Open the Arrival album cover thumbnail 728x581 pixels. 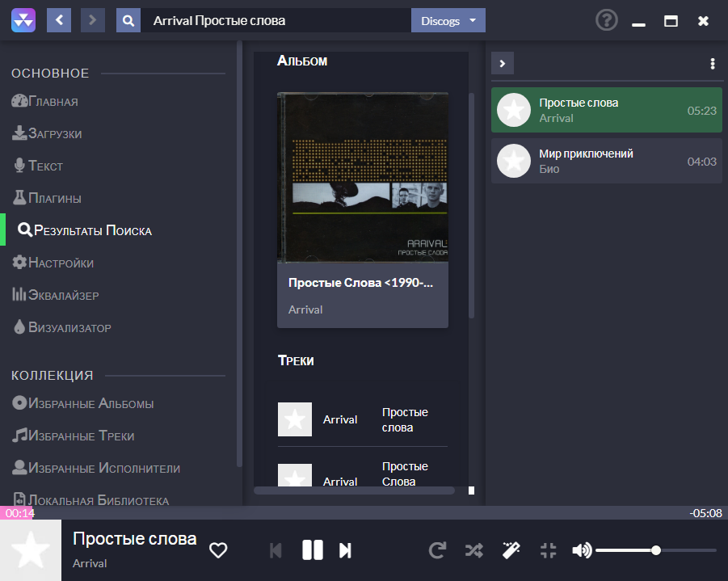[x=363, y=177]
